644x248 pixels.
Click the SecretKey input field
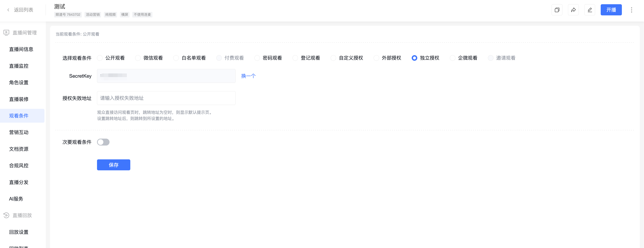pos(166,76)
